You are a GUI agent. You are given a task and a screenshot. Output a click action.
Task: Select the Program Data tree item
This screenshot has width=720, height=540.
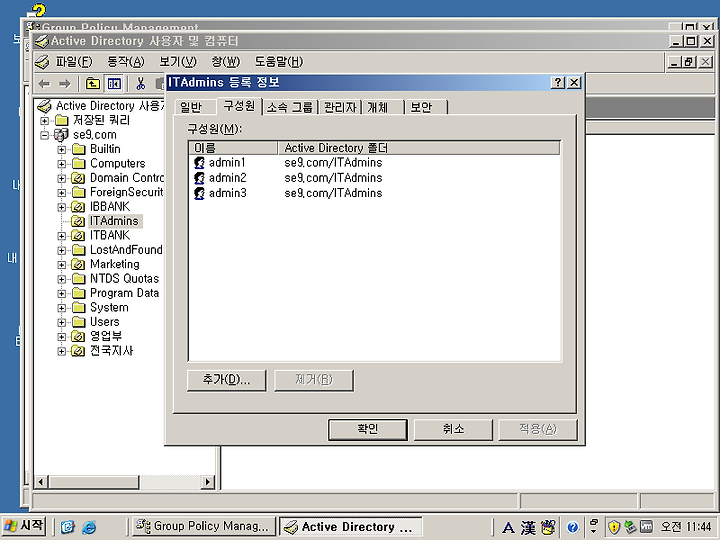click(124, 293)
